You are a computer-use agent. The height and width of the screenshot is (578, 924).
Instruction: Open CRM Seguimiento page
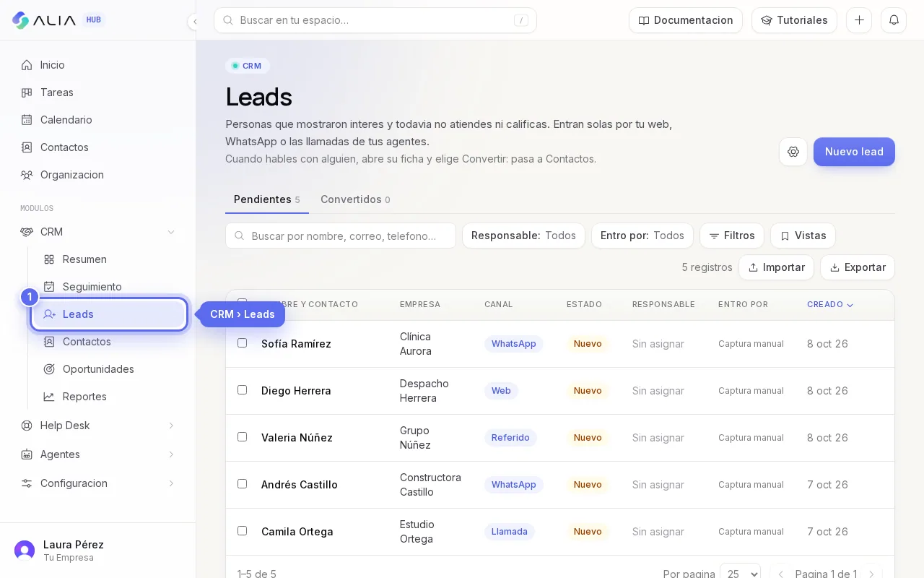109,287
